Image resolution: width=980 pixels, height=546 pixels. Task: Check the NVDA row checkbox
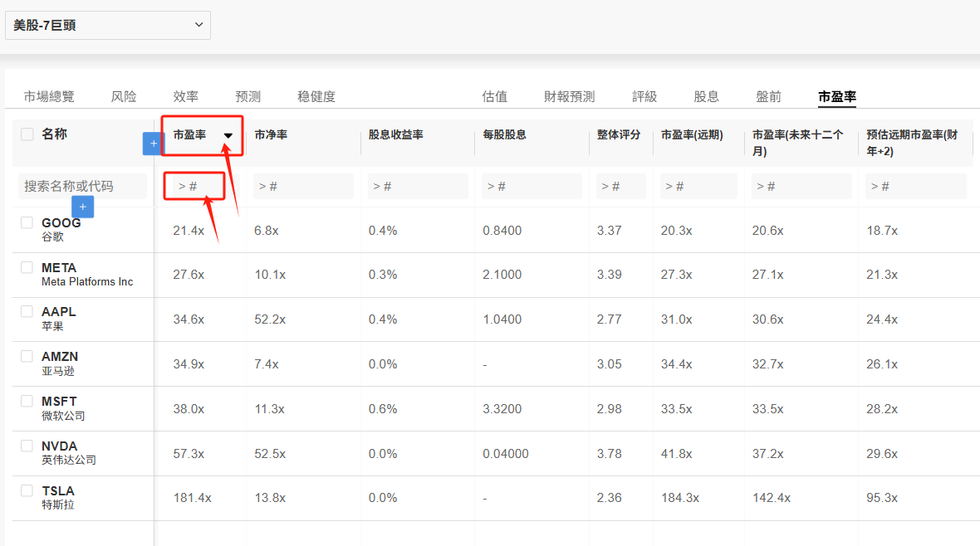pyautogui.click(x=27, y=446)
